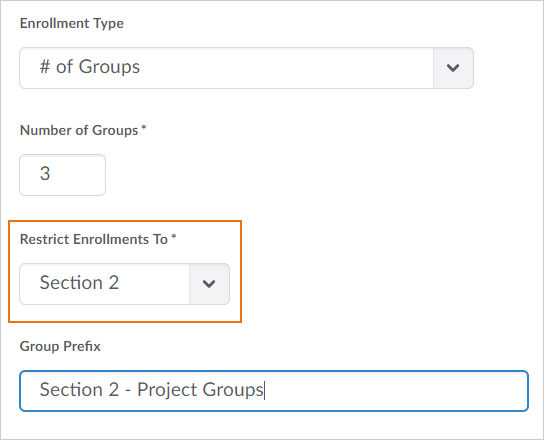
Task: Click the 'Section 2' text in the enrollment restriction box
Action: pos(79,282)
